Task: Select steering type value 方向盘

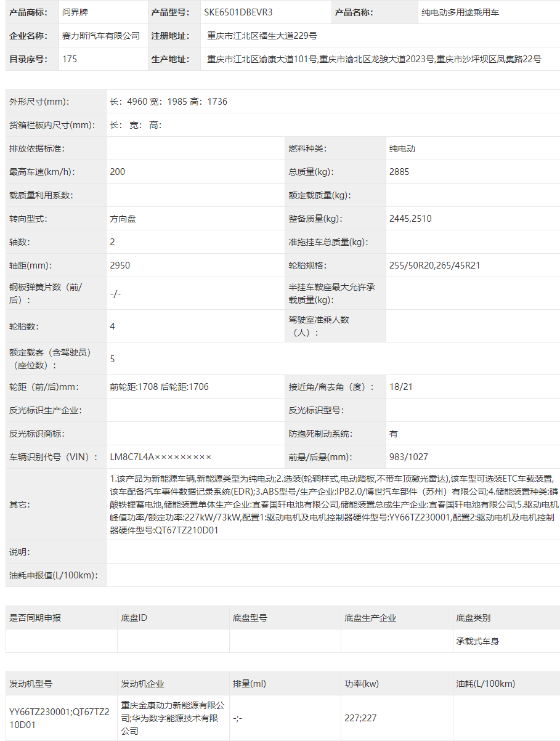Action: click(123, 219)
